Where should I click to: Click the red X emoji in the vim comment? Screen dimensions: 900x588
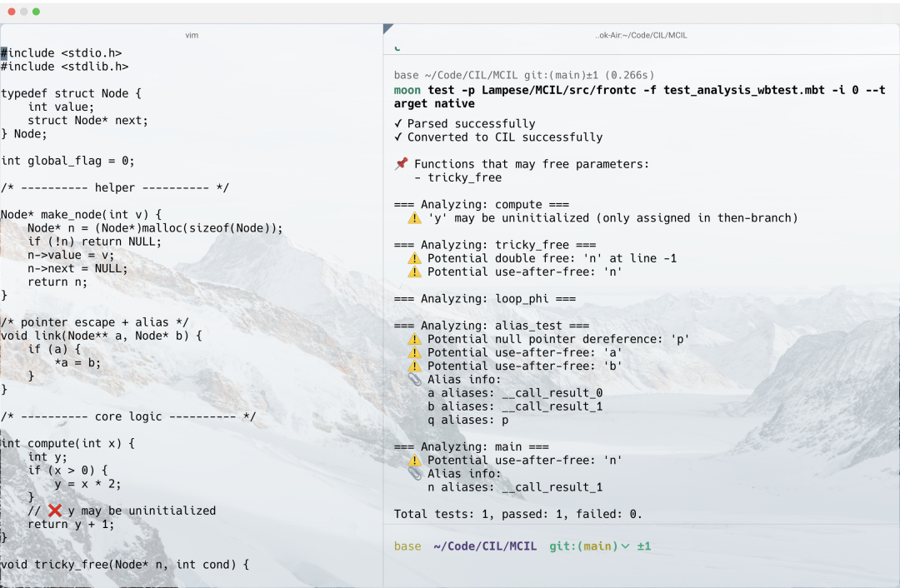tap(55, 511)
